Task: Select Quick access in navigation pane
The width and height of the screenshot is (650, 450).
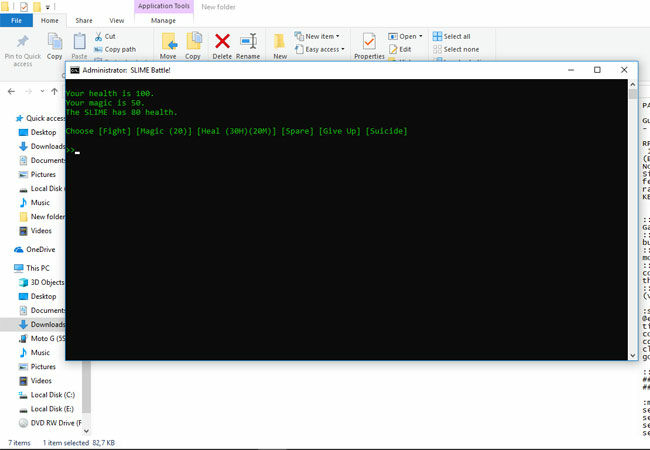Action: (40, 119)
